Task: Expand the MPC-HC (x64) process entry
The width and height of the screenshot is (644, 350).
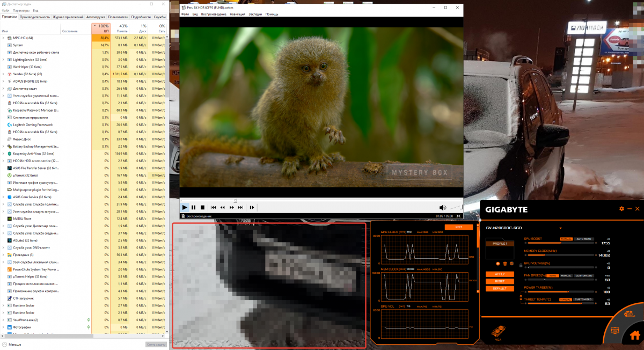Action: tap(4, 38)
